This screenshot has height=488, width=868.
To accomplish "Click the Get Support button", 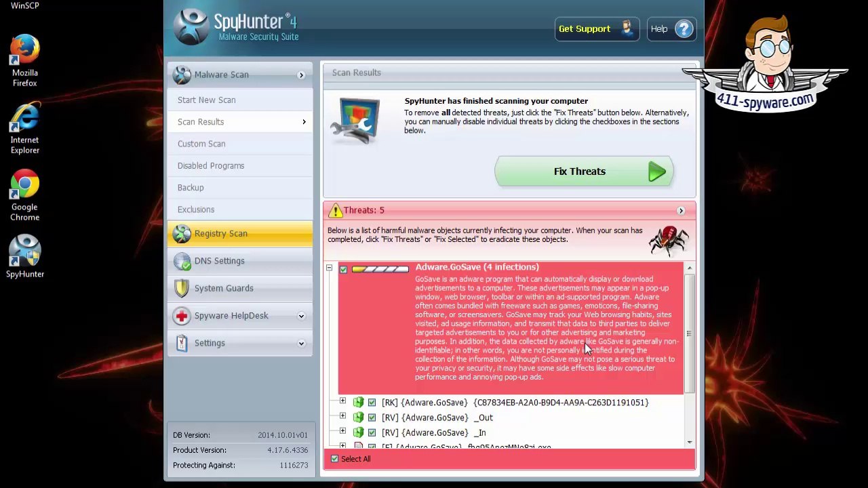I will click(597, 29).
